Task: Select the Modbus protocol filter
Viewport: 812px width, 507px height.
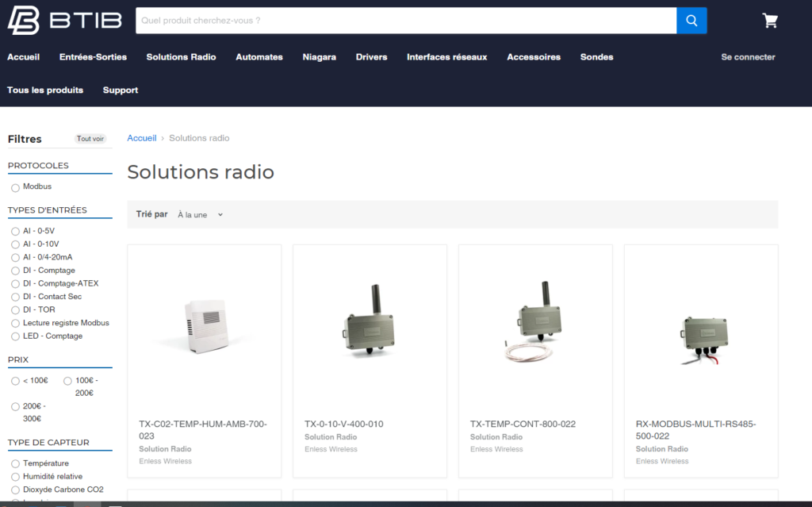Action: 14,187
